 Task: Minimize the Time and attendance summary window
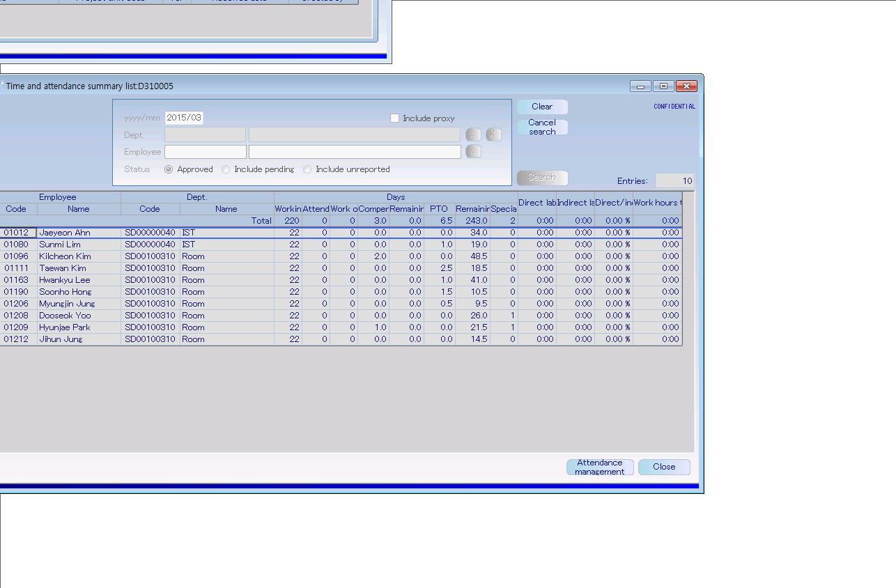(640, 86)
